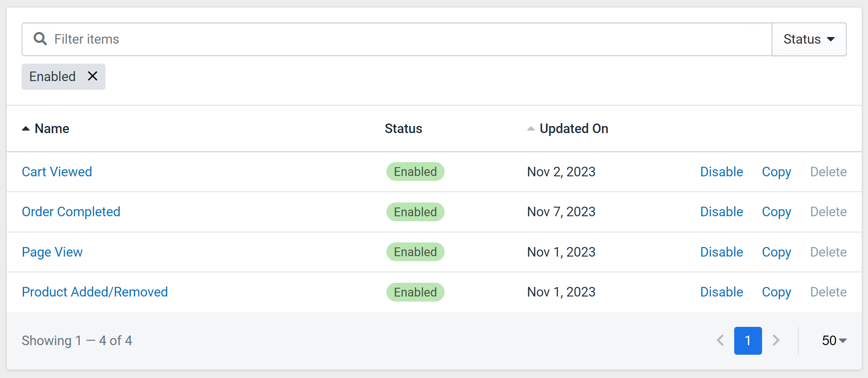Click Delete for Order Completed

828,212
